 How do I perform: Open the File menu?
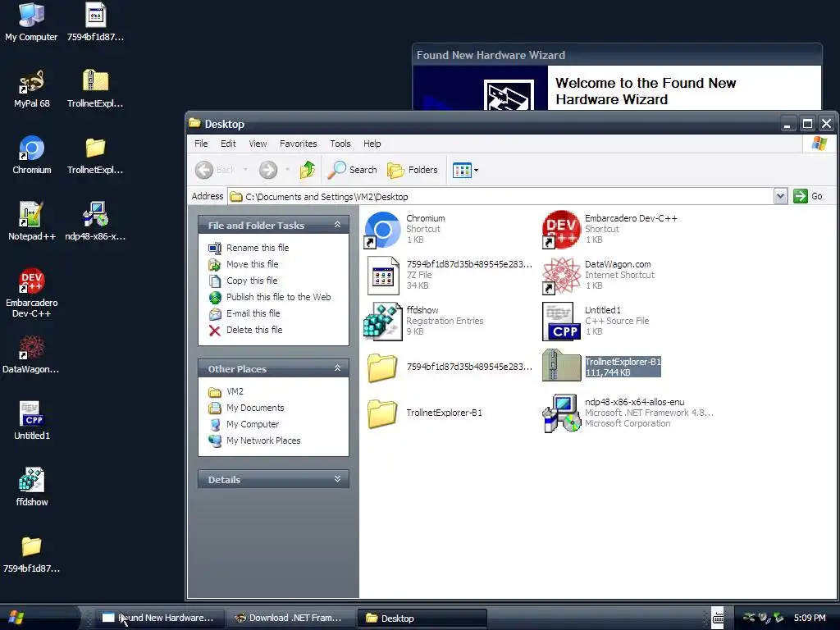(x=201, y=144)
